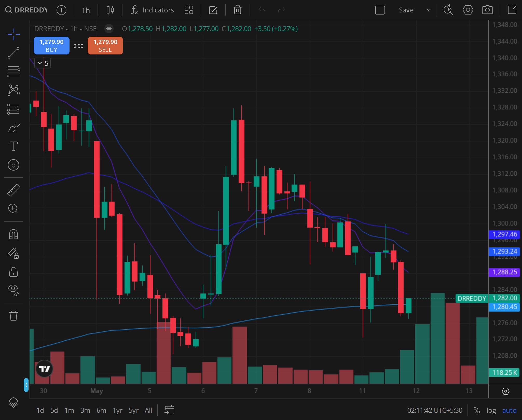Select the ruler measure tool
The image size is (522, 420).
pos(13,190)
